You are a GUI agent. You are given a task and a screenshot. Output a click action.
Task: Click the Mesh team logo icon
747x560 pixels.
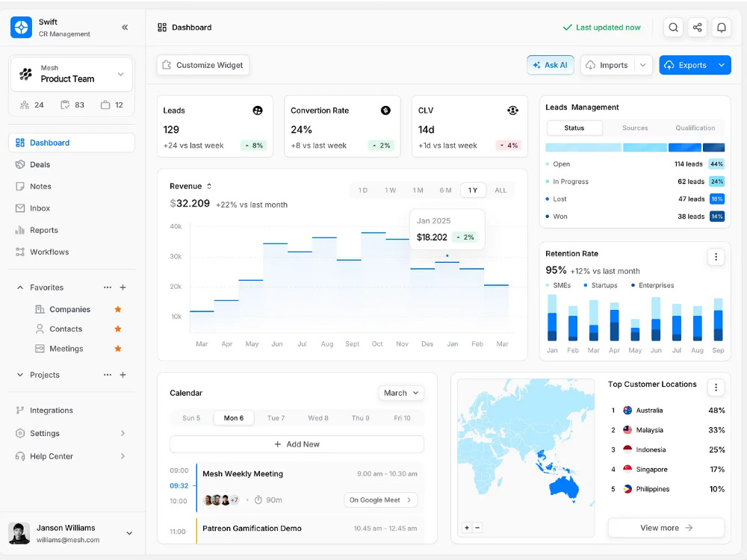(x=25, y=74)
